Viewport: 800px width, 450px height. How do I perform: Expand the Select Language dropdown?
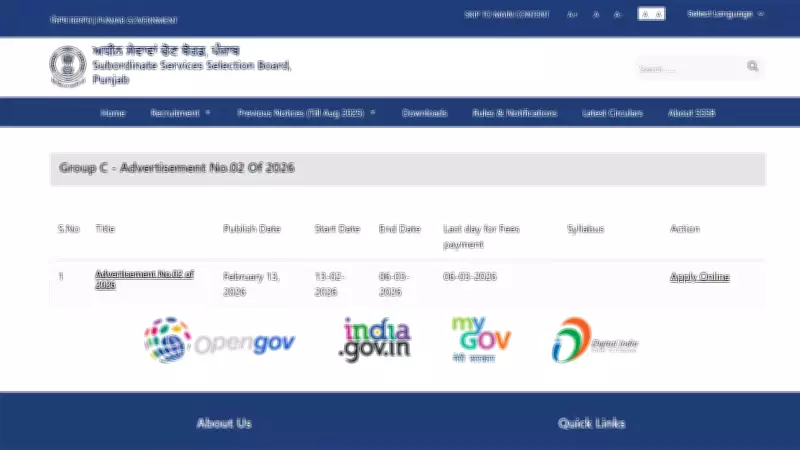pos(725,14)
